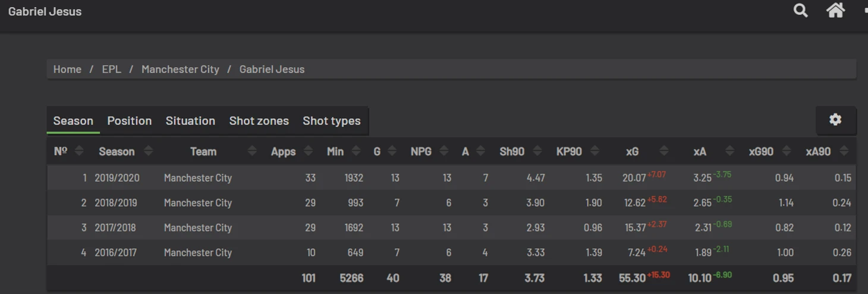This screenshot has width=868, height=294.
Task: Sort by KP90 column sort arrows
Action: (595, 151)
